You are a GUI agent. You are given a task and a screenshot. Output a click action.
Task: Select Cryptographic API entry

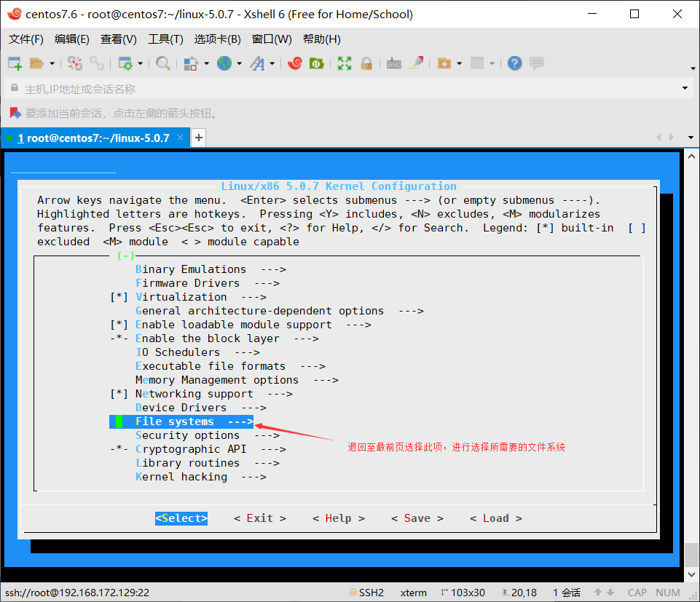pos(211,449)
